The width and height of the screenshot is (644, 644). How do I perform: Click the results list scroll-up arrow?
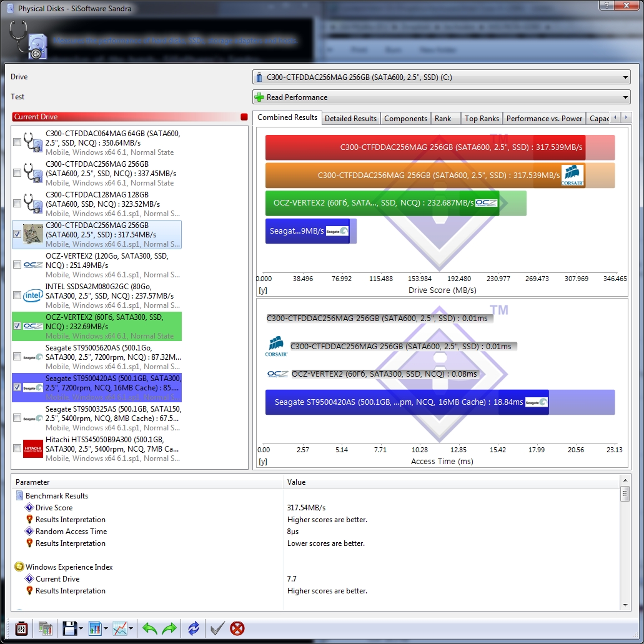click(x=625, y=480)
